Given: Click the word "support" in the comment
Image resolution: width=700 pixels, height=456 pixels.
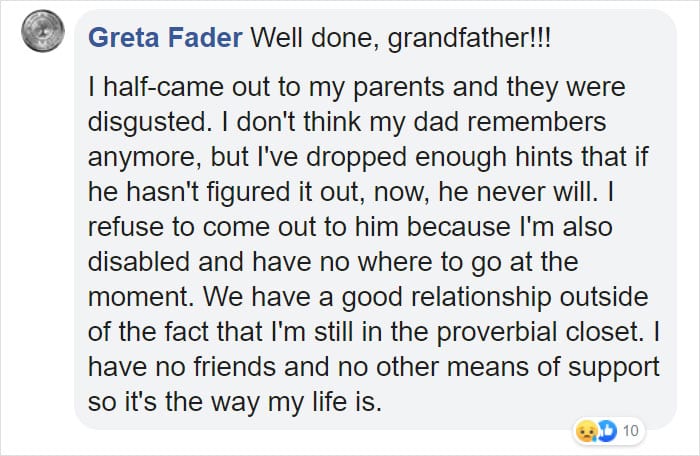Looking at the screenshot, I should pyautogui.click(x=613, y=368).
